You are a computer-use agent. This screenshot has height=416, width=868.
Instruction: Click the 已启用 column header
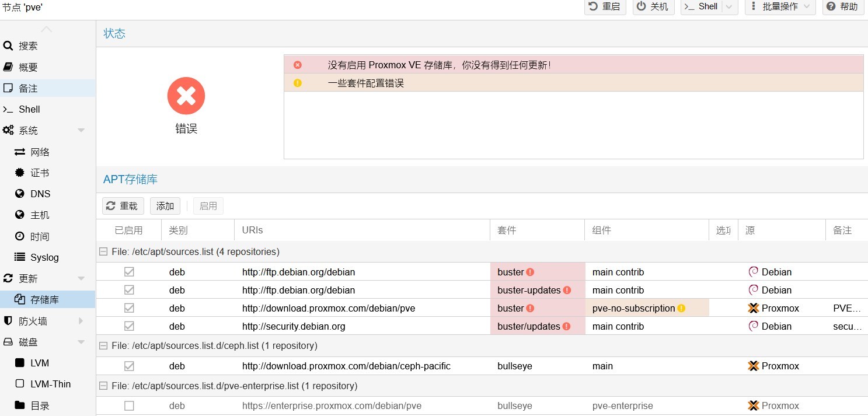pyautogui.click(x=129, y=230)
